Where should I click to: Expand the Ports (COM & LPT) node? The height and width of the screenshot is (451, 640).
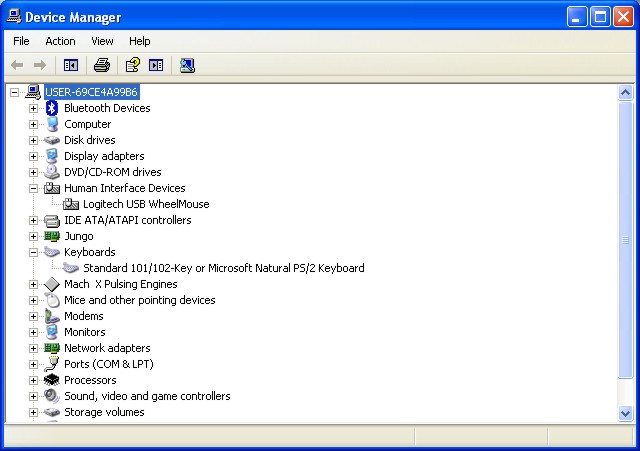33,364
